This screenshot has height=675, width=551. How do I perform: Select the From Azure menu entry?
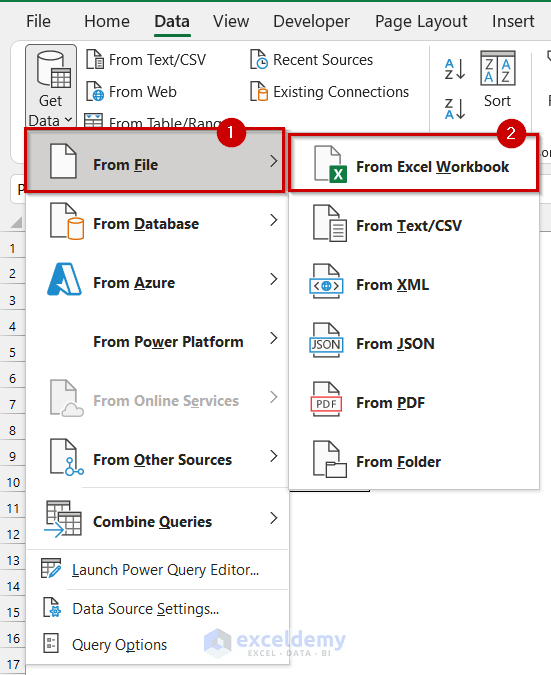tap(157, 282)
